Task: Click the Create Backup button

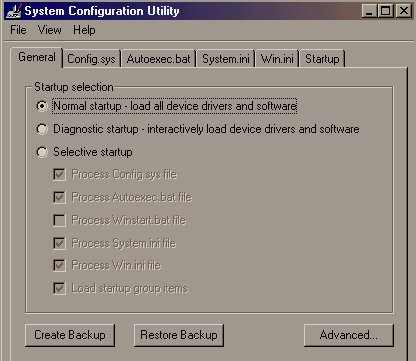Action: coord(70,335)
